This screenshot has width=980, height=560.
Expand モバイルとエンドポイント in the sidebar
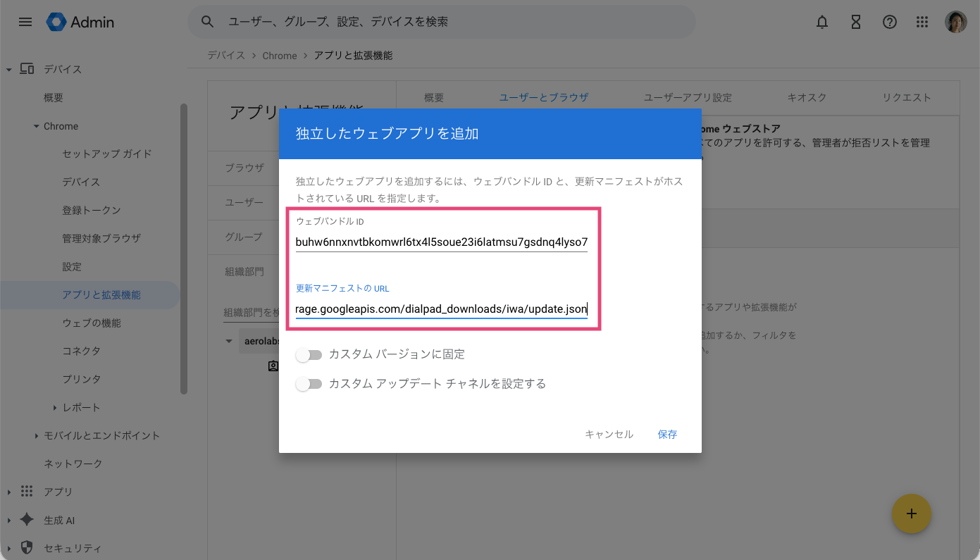[x=36, y=435]
